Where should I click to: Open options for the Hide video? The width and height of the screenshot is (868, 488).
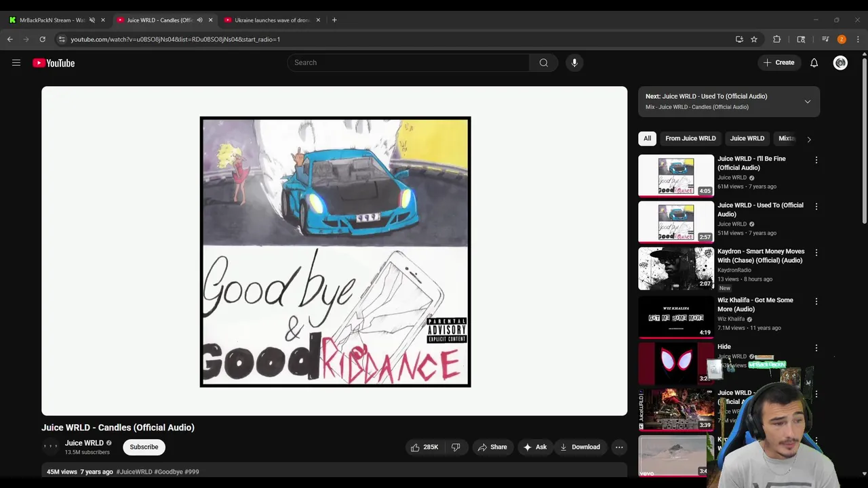[816, 348]
